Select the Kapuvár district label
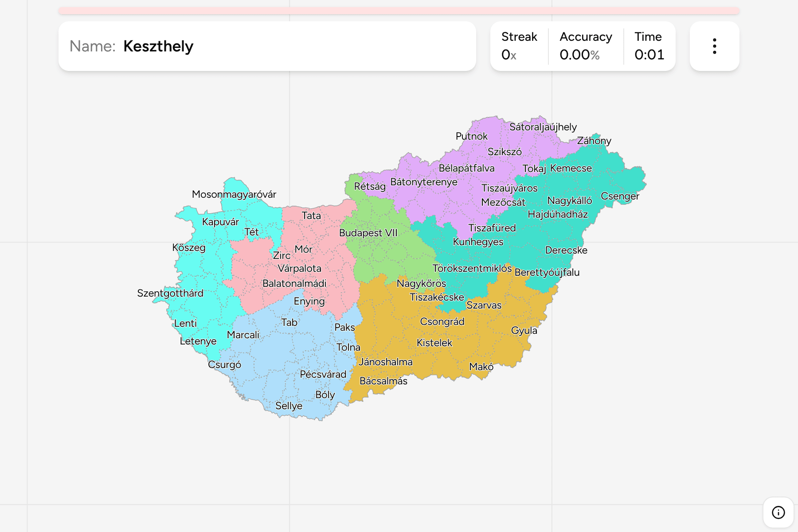 coord(220,222)
